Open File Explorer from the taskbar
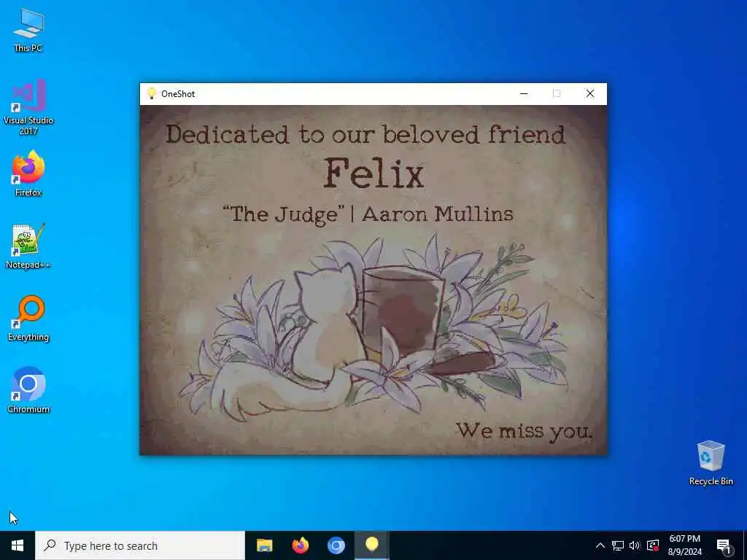This screenshot has width=747, height=560. [264, 545]
